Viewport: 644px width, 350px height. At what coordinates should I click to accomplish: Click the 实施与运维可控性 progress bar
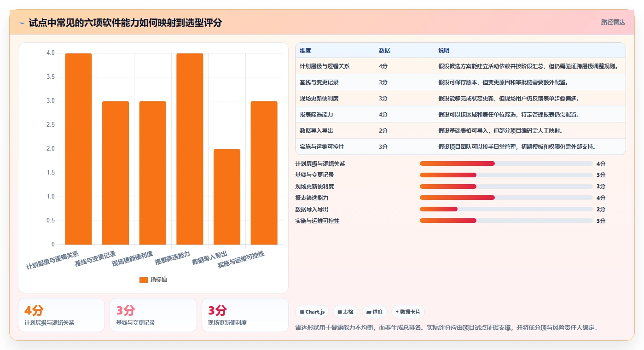pyautogui.click(x=506, y=221)
